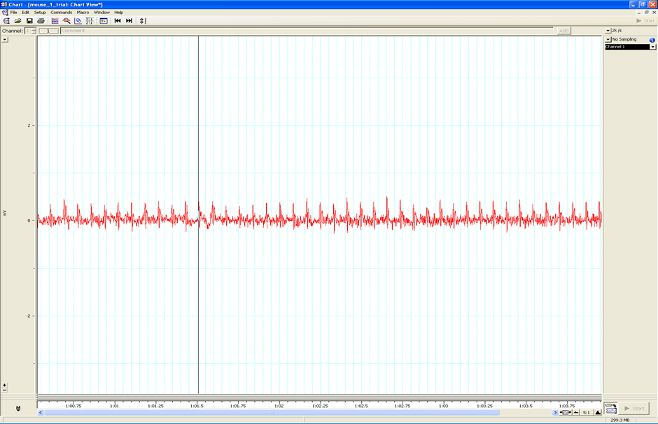This screenshot has height=424, width=658.
Task: Open the amplitude axis pop-up arrow
Action: pos(5,39)
